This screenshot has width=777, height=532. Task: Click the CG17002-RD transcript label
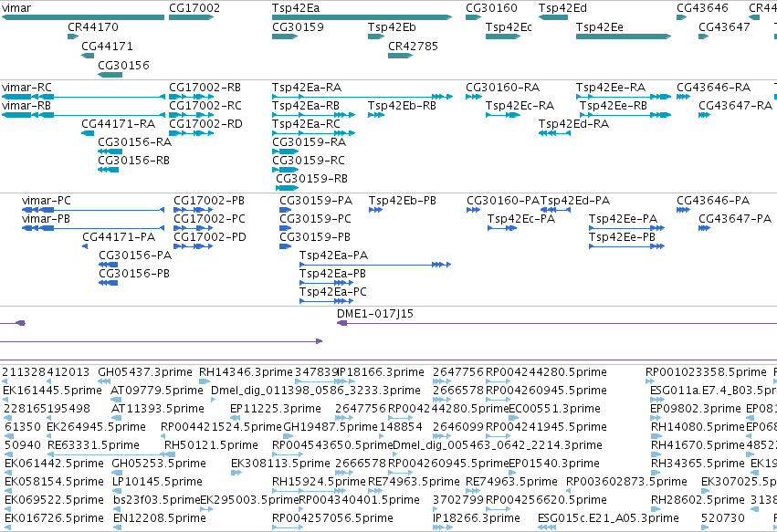(205, 124)
